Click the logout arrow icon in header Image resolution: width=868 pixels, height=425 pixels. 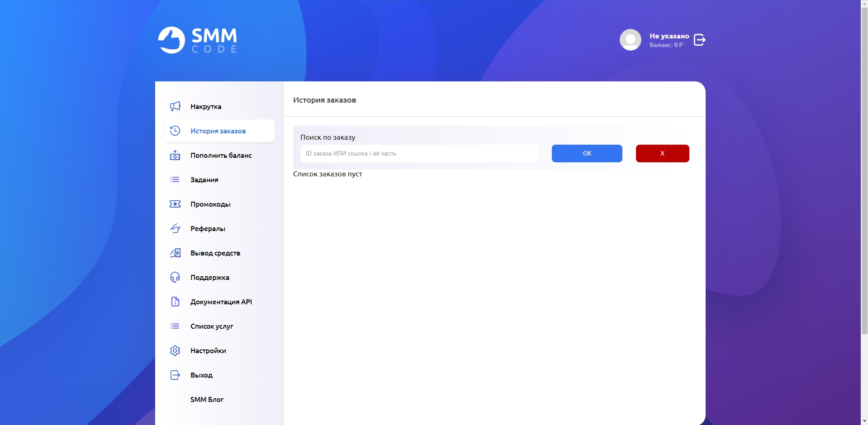699,40
